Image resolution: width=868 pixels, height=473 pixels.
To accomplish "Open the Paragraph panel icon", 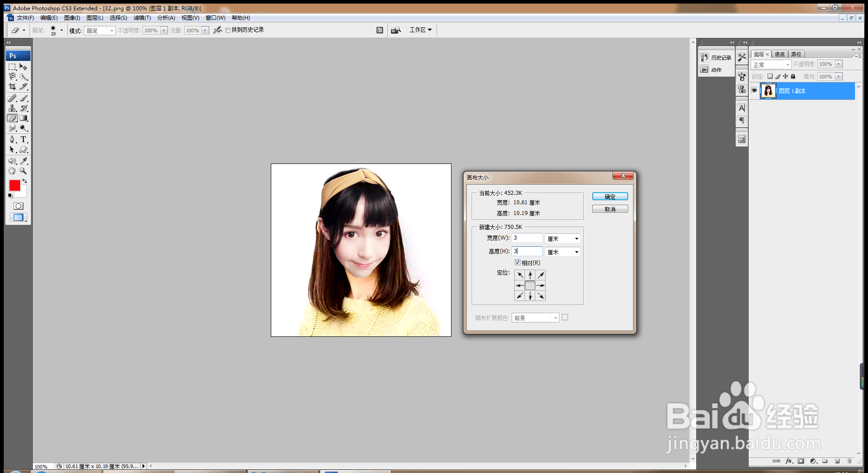I will 742,120.
